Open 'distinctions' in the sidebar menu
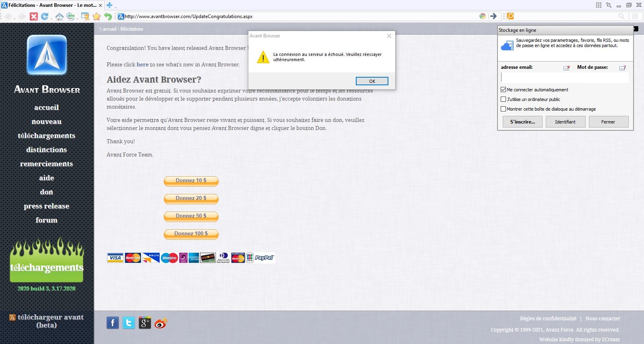Screen dimensions: 644x344 click(x=47, y=150)
